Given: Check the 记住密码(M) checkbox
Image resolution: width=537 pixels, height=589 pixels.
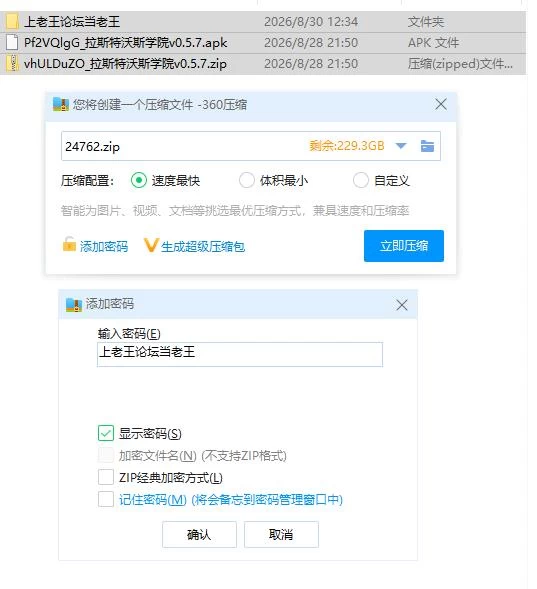Looking at the screenshot, I should [106, 499].
